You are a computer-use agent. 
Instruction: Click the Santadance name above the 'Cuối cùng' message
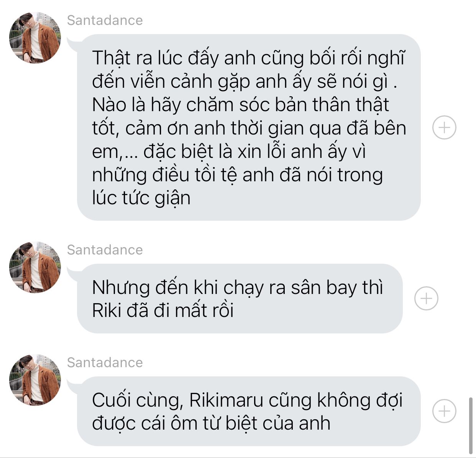pyautogui.click(x=105, y=363)
